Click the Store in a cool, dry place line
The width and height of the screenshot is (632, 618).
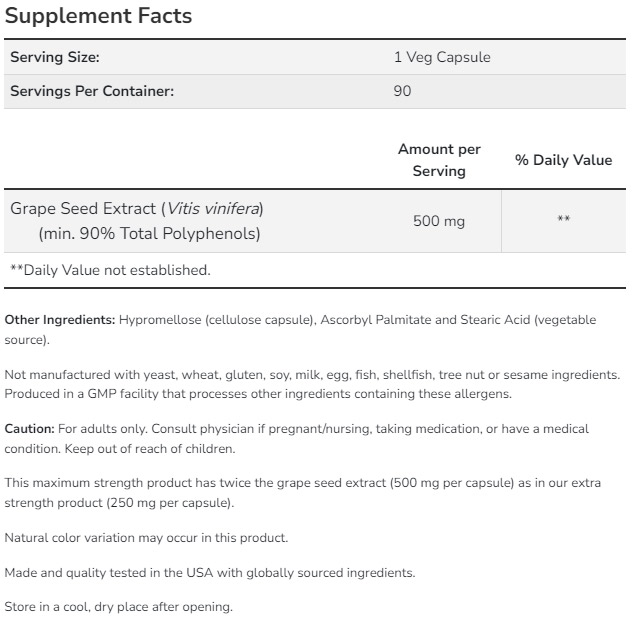pos(118,607)
